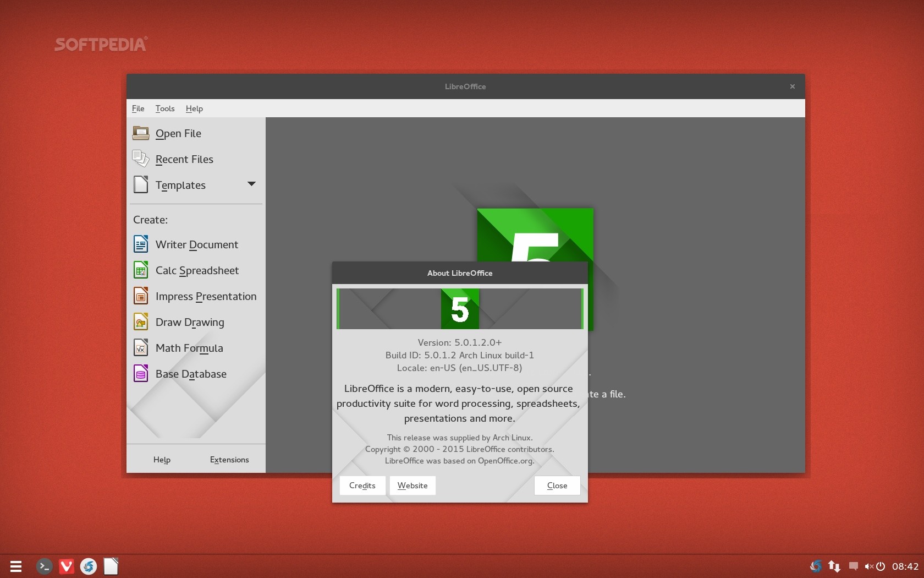Open the Help menu in menu bar

click(194, 108)
